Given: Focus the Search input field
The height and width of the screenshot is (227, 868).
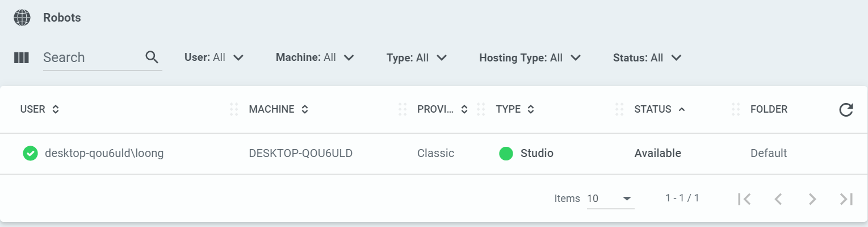Looking at the screenshot, I should click(93, 57).
